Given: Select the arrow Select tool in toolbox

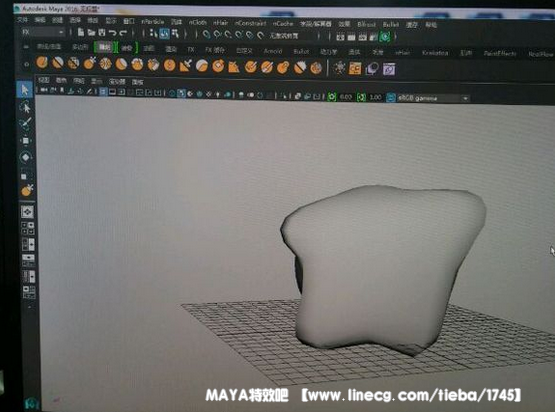Looking at the screenshot, I should pyautogui.click(x=24, y=90).
